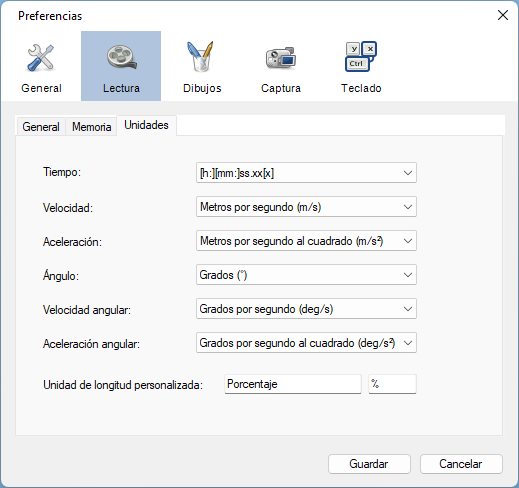The image size is (519, 488).
Task: Click the Porcentaje custom length name field
Action: [x=293, y=384]
